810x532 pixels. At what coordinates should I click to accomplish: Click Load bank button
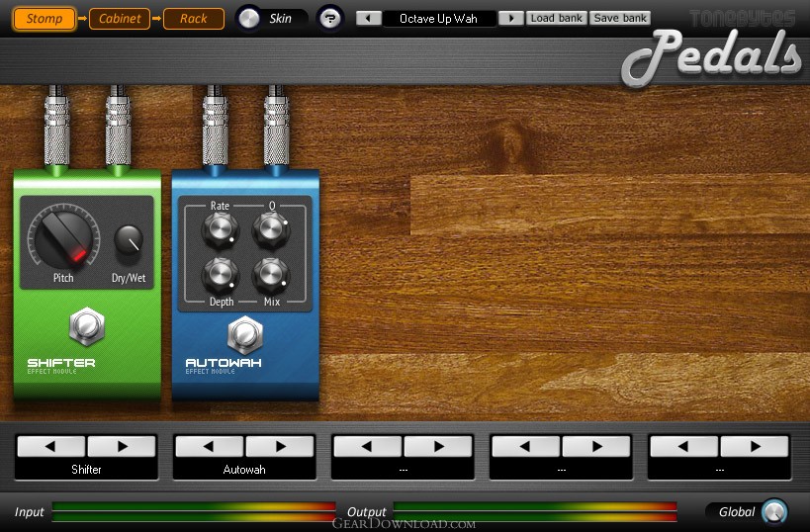pyautogui.click(x=557, y=18)
